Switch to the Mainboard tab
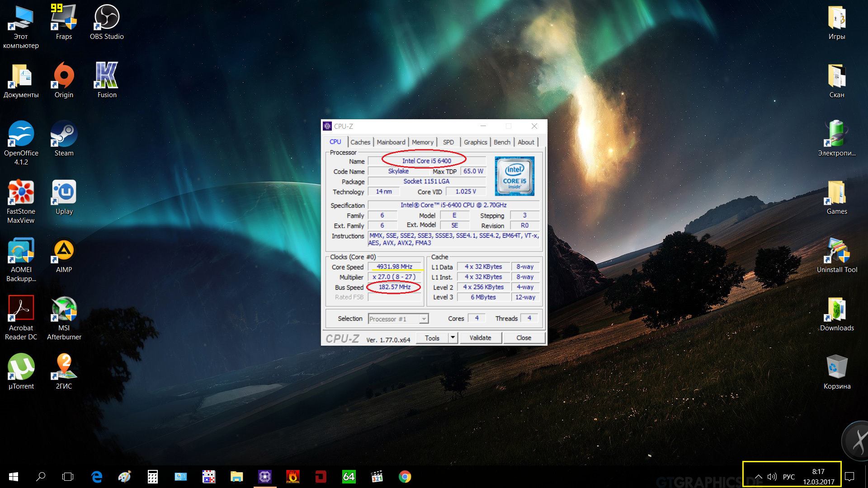868x488 pixels. [x=391, y=142]
